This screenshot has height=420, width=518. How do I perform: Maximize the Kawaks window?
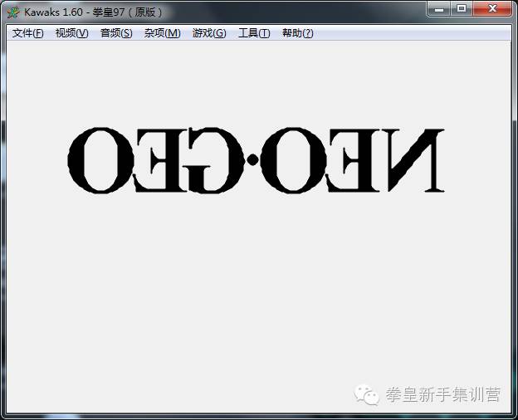(x=462, y=8)
